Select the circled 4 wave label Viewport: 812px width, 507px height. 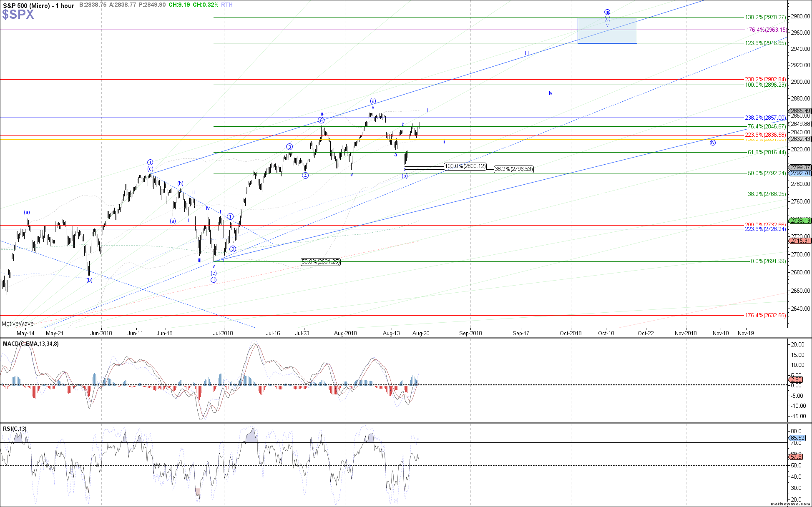point(306,176)
